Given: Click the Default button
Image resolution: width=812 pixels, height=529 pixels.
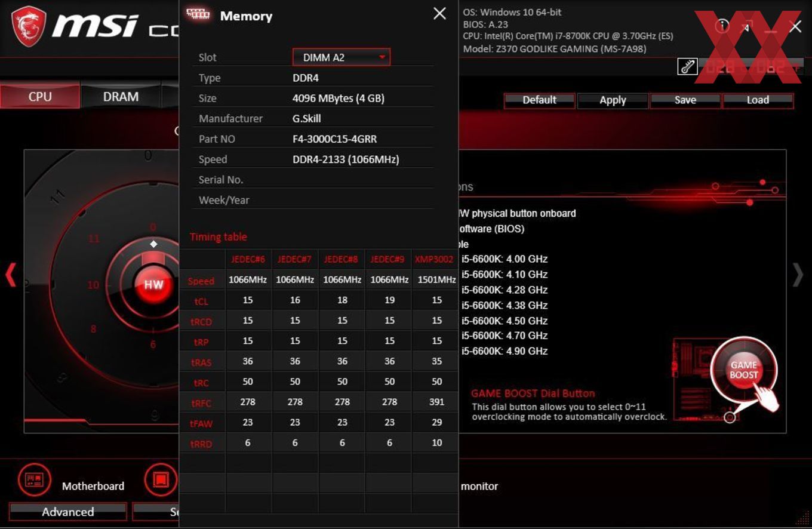Looking at the screenshot, I should click(x=539, y=100).
